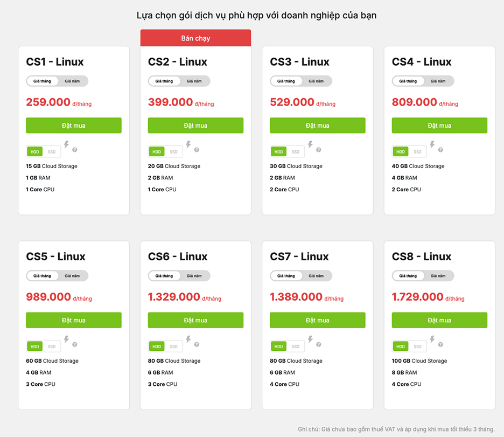Click the help question icon in CS4 card
Viewport: 504px width, 437px height.
pyautogui.click(x=440, y=150)
